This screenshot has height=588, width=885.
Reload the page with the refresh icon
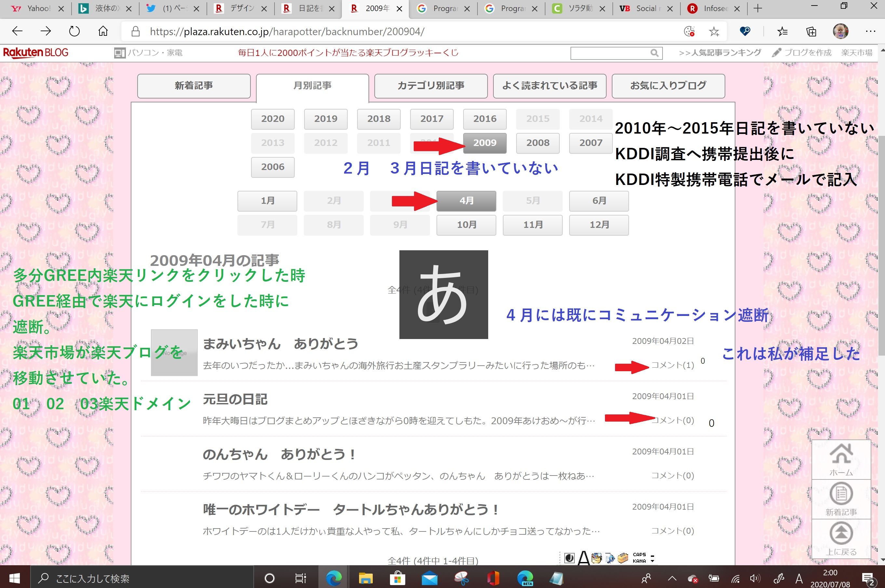[74, 32]
